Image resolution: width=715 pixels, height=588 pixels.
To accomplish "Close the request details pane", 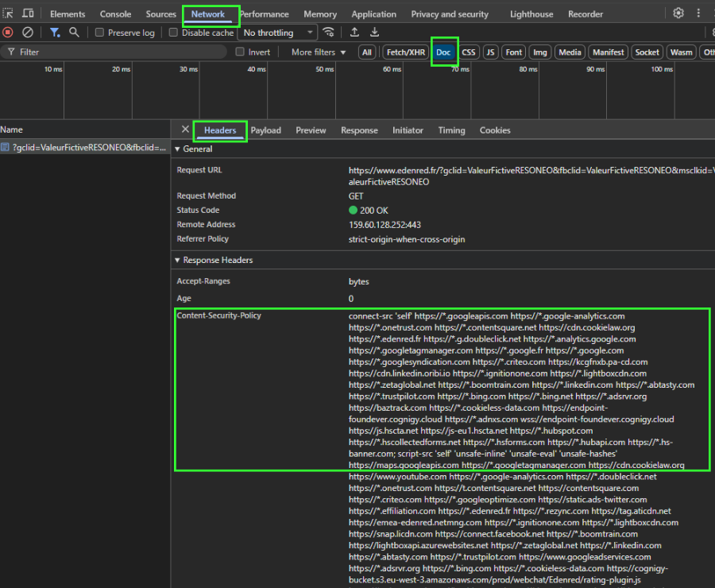I will (185, 130).
